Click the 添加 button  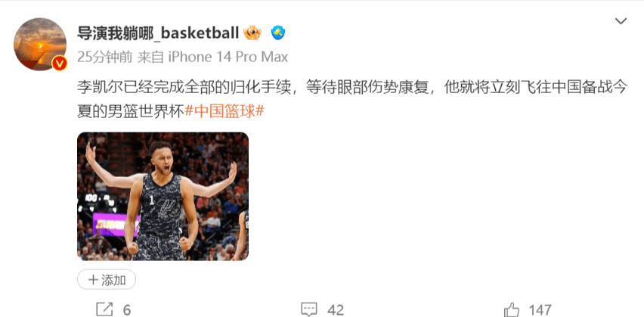pos(107,280)
